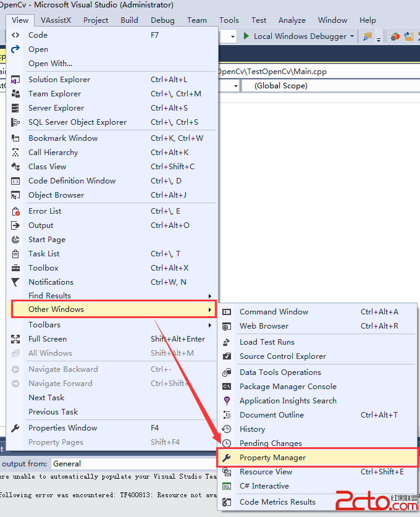Open the VAssistX menu

click(56, 20)
